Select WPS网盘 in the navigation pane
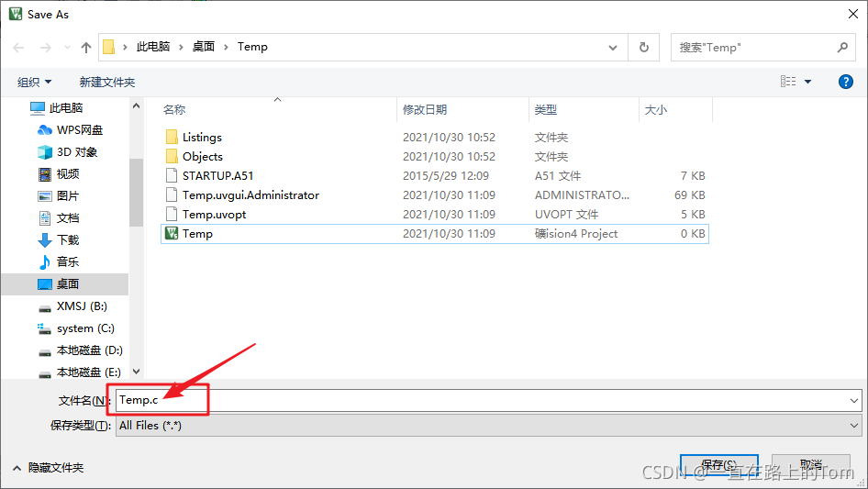The height and width of the screenshot is (489, 868). (70, 130)
